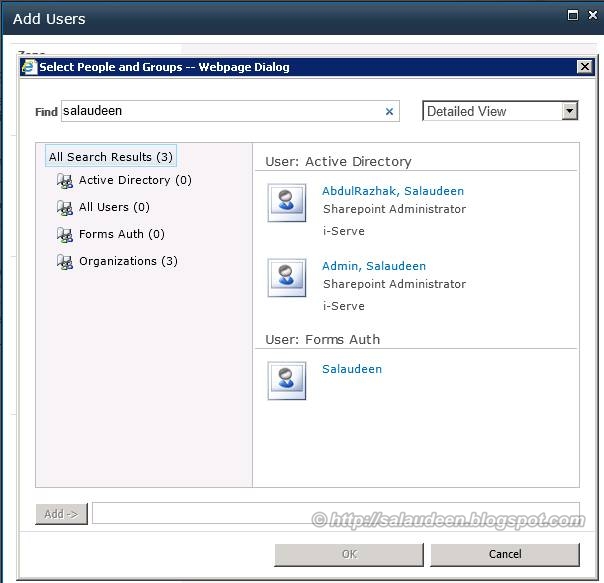Select Organizations (3) in the tree
Viewport: 604px width, 583px height.
coord(128,261)
